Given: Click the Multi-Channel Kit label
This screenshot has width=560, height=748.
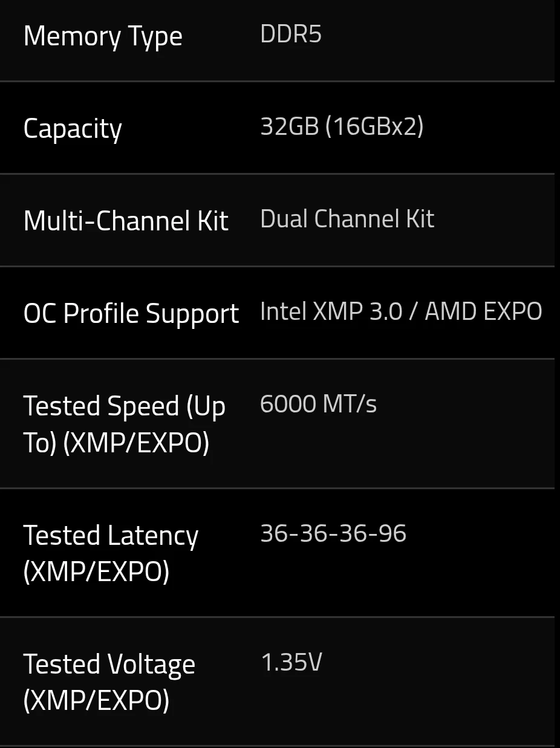Looking at the screenshot, I should [126, 221].
